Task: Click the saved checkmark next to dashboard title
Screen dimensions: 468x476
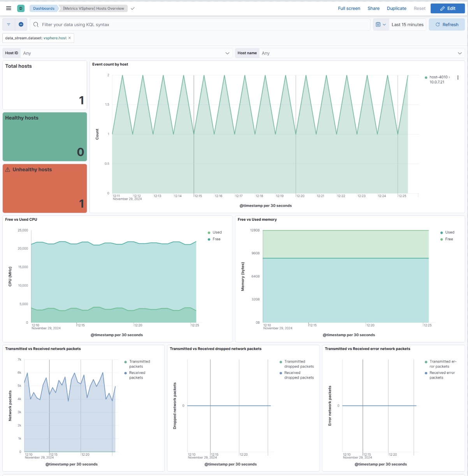Action: point(133,9)
